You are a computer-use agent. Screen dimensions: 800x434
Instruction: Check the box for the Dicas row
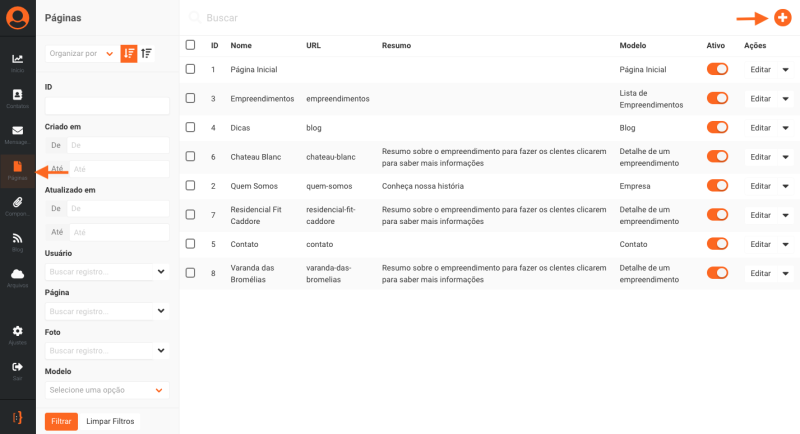click(191, 127)
